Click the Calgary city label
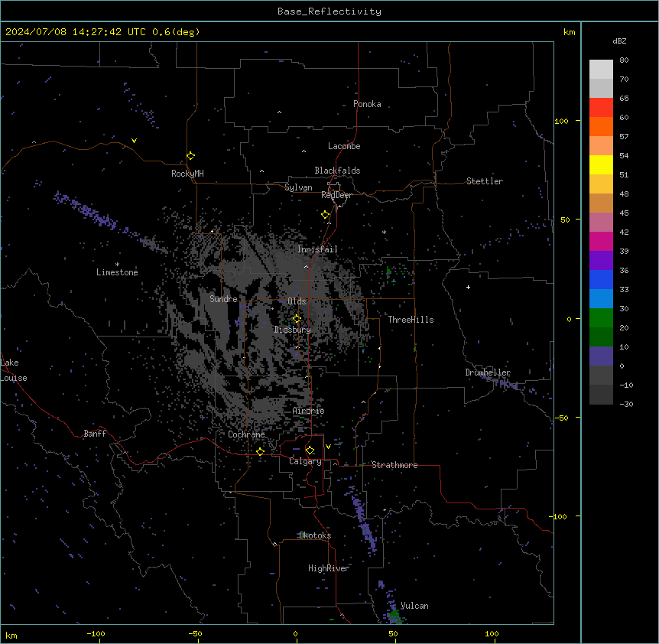This screenshot has height=644, width=659. (x=305, y=461)
